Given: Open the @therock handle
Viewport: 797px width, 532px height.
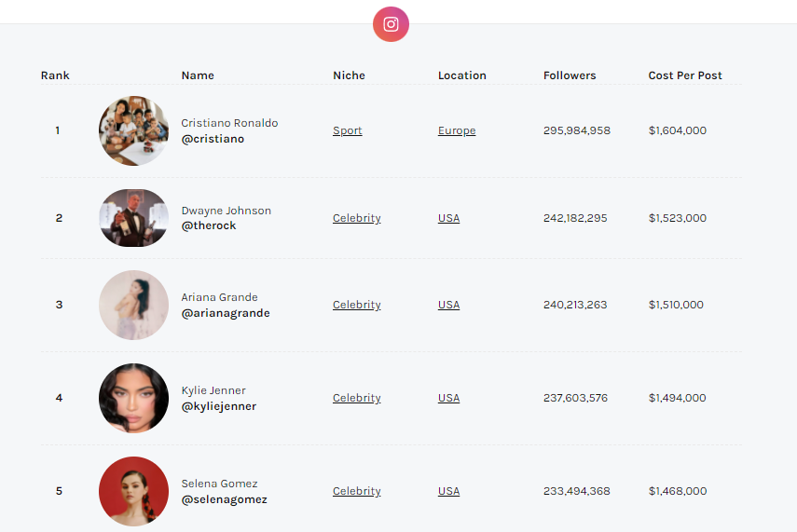Looking at the screenshot, I should click(x=209, y=225).
